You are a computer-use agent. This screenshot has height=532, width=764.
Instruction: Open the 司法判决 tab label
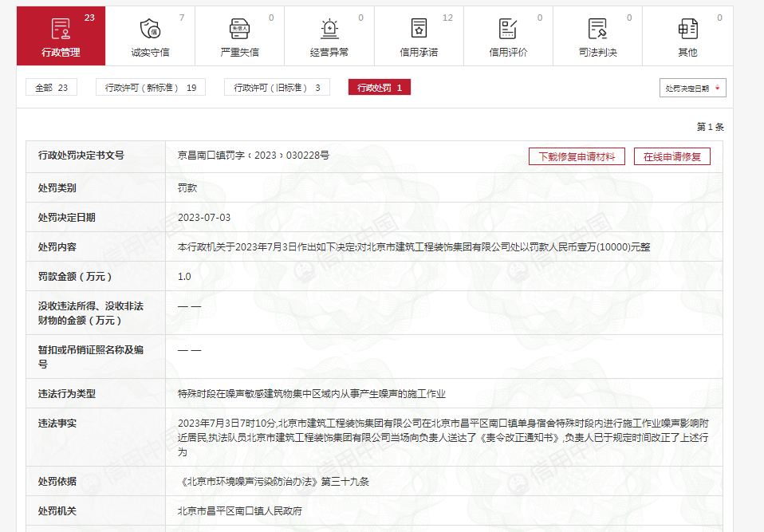click(598, 52)
